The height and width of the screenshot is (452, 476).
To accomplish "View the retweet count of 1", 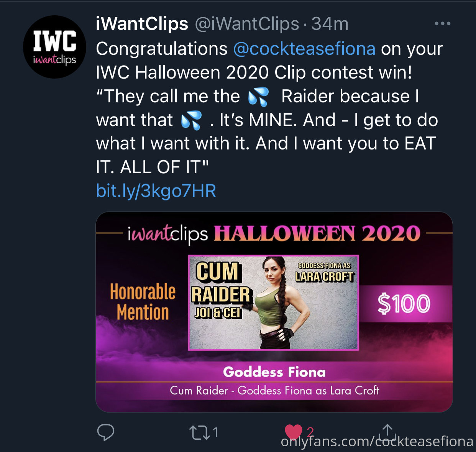I will click(215, 433).
